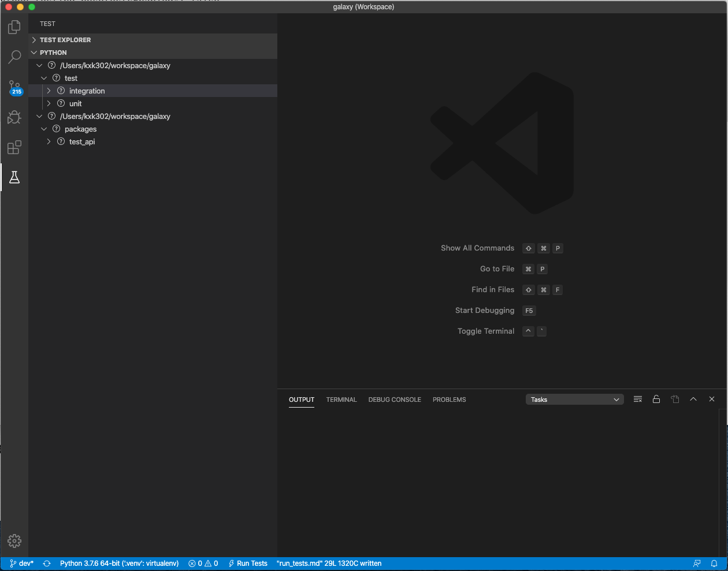Click the Manage settings gear

point(14,541)
